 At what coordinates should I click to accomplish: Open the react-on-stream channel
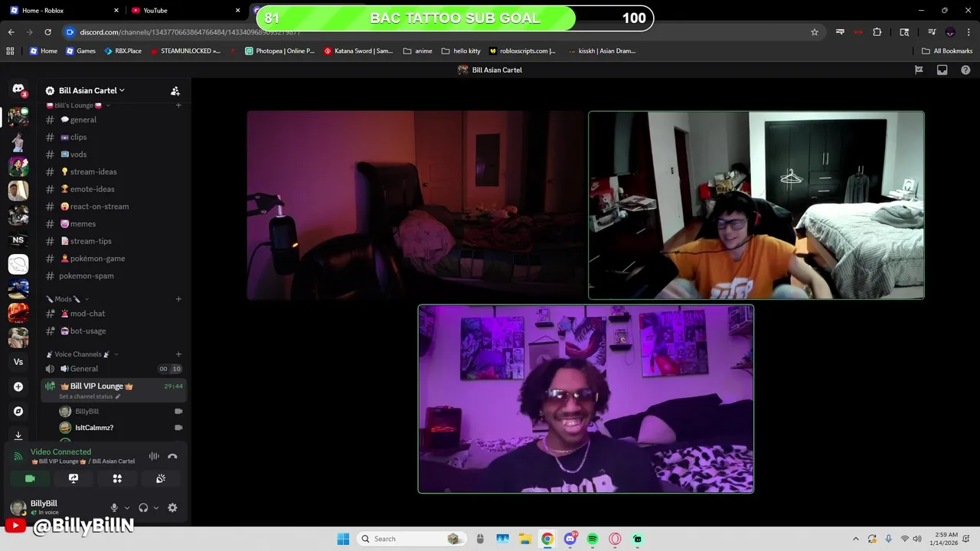point(113,207)
